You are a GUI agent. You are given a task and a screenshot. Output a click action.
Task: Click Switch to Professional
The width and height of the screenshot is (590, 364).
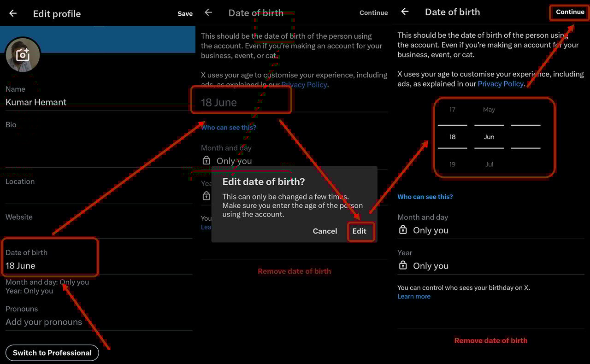(x=52, y=353)
